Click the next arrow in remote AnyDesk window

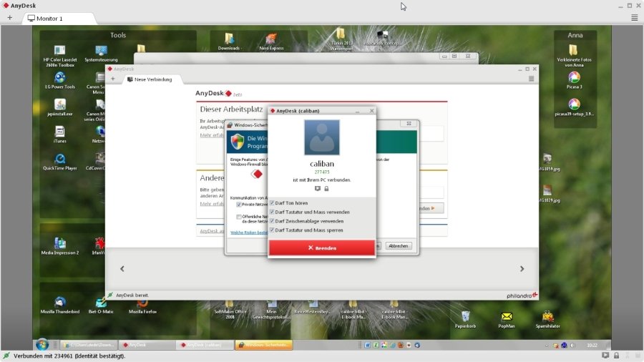[x=522, y=268]
